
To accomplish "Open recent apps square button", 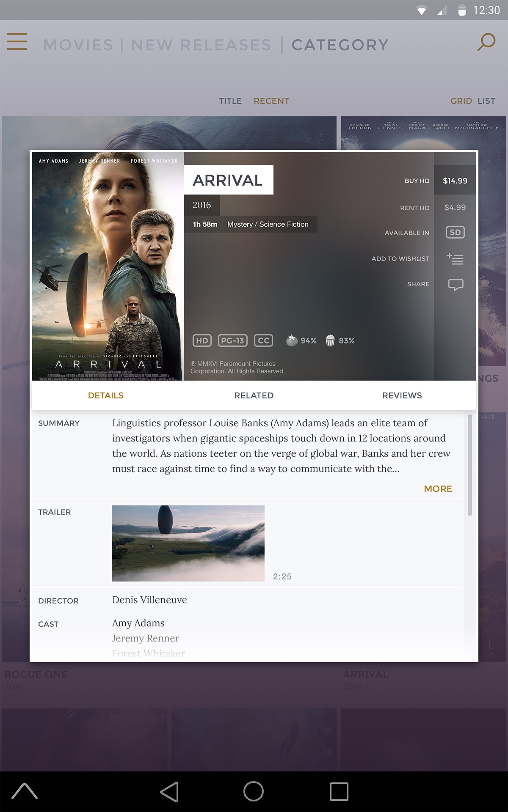I will 339,792.
